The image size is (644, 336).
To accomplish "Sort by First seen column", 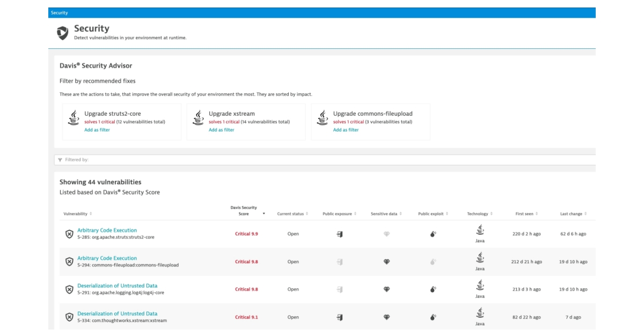I will point(526,214).
